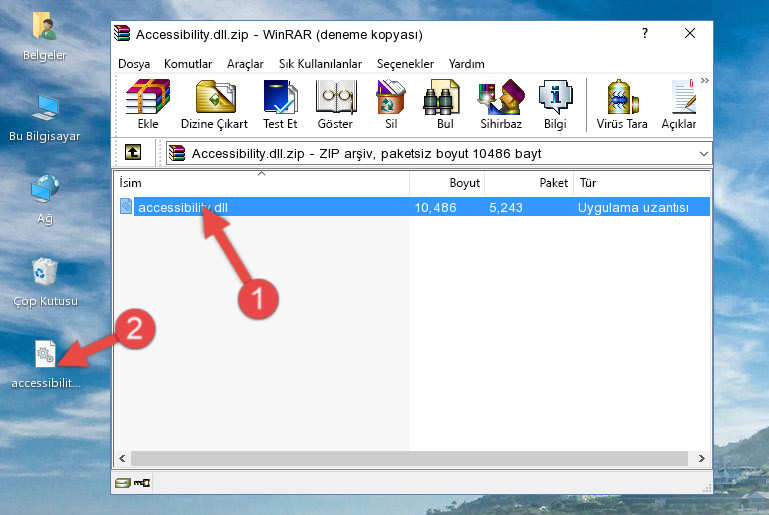
Task: Open the Araçlar menu
Action: coord(245,64)
